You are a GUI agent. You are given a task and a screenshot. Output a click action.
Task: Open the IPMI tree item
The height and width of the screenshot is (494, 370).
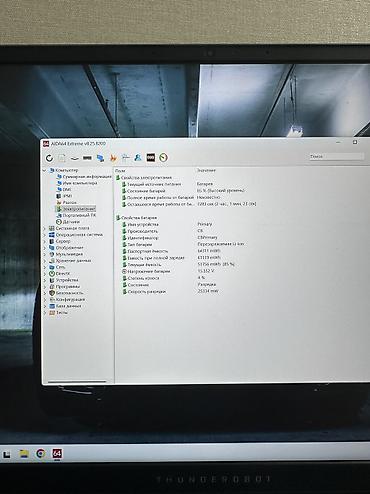pyautogui.click(x=64, y=196)
